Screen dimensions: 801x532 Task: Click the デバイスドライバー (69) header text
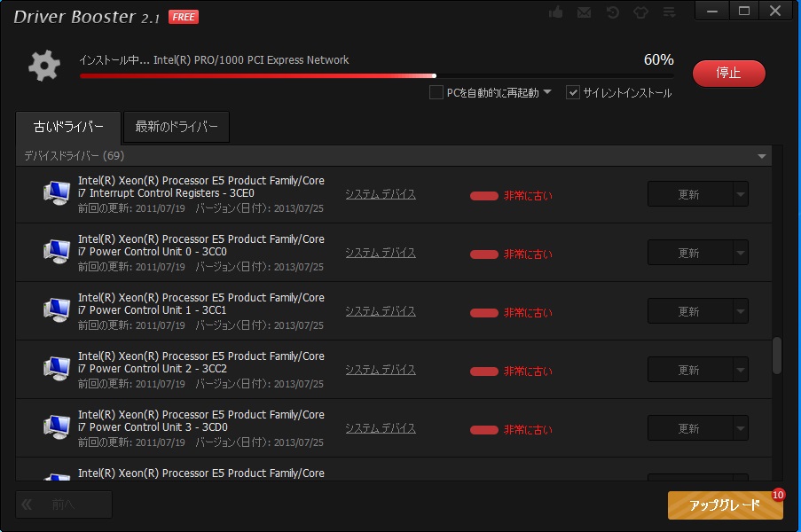pyautogui.click(x=75, y=156)
